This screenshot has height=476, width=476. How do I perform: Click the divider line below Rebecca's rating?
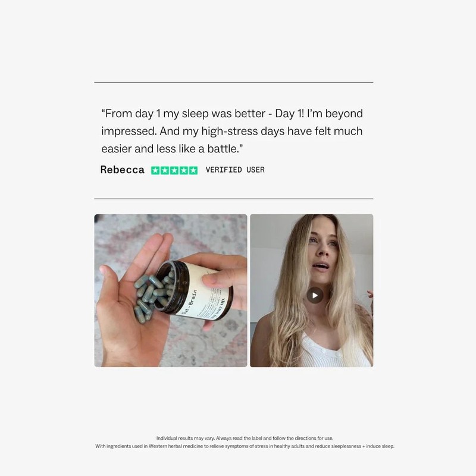234,199
